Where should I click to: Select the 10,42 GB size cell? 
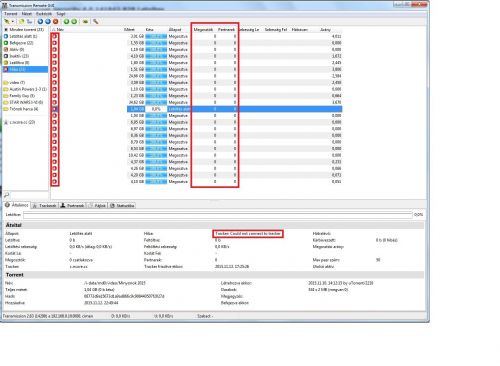tap(137, 155)
